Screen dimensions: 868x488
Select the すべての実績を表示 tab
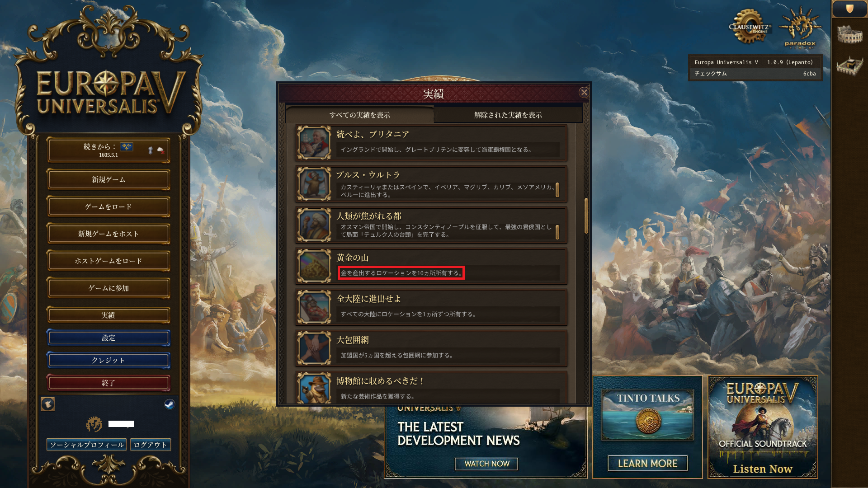tap(359, 115)
